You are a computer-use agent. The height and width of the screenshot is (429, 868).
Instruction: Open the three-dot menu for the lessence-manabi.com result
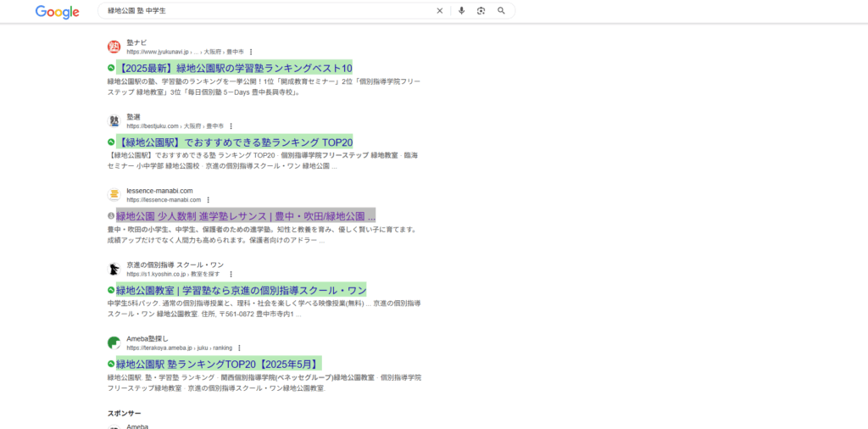pos(208,200)
